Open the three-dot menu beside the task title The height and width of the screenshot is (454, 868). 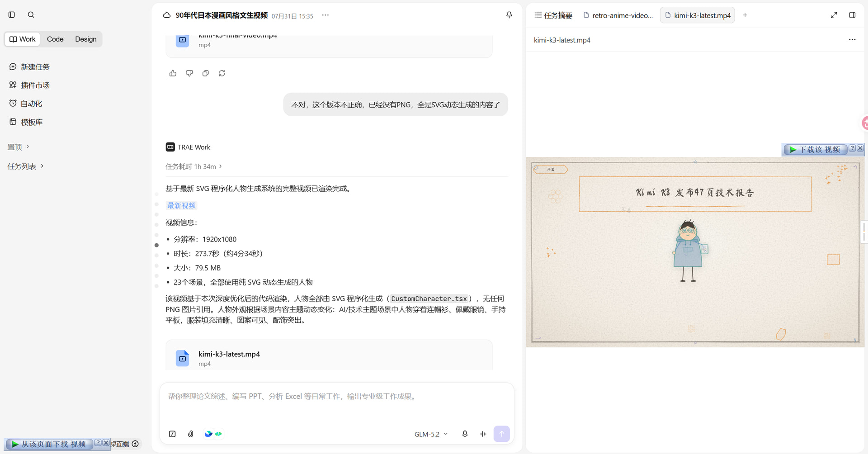click(x=325, y=15)
